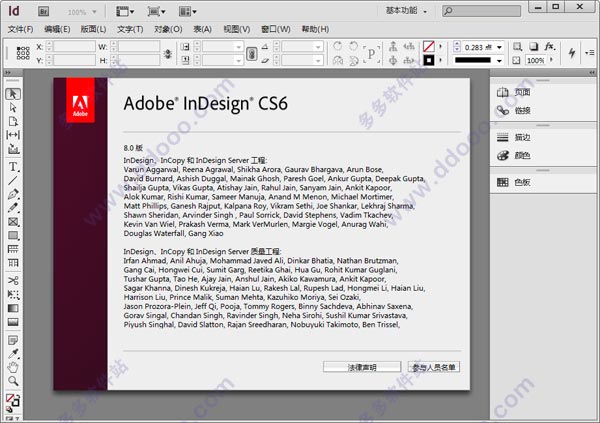Toggle the constrain proportions chain icon
Screen dimensions: 600x423
(251, 54)
